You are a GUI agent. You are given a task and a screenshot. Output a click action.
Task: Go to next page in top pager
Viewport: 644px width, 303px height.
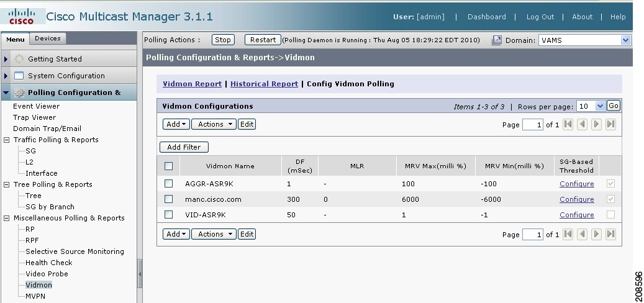point(596,124)
